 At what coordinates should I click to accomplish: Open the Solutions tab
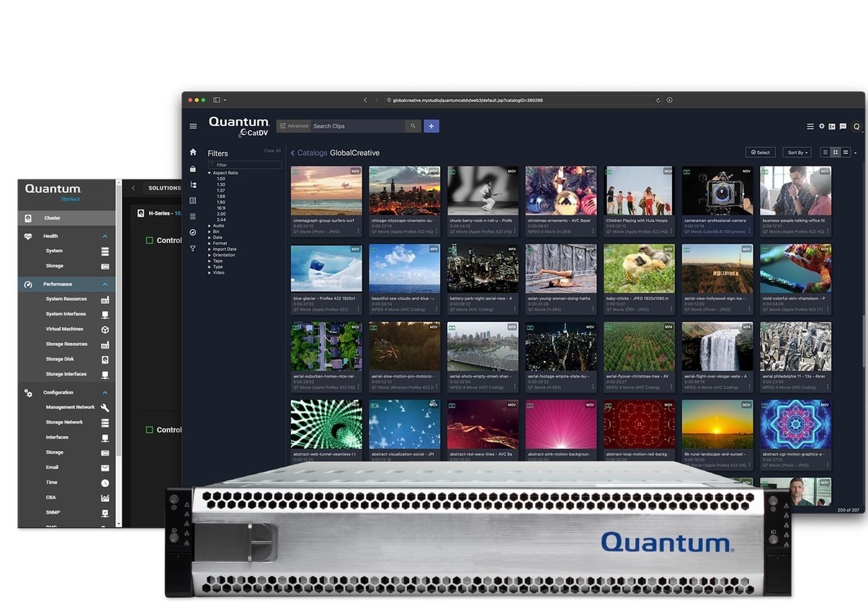[x=164, y=188]
